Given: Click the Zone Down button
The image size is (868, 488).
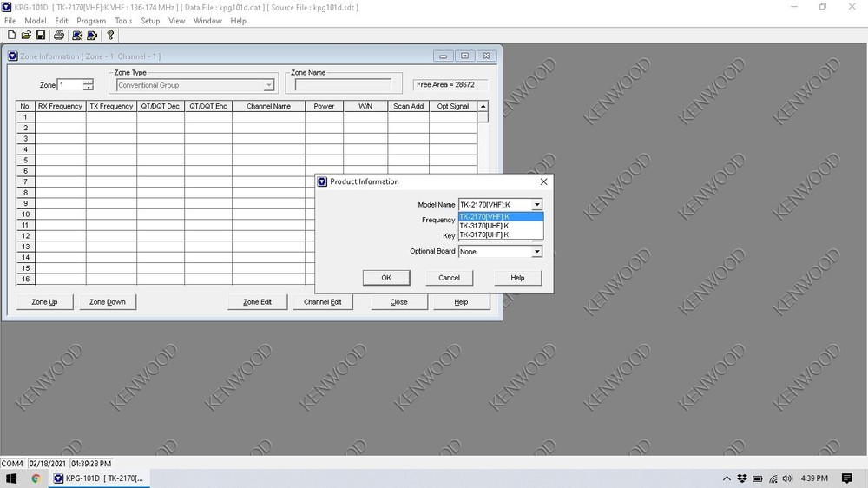Looking at the screenshot, I should tap(108, 302).
